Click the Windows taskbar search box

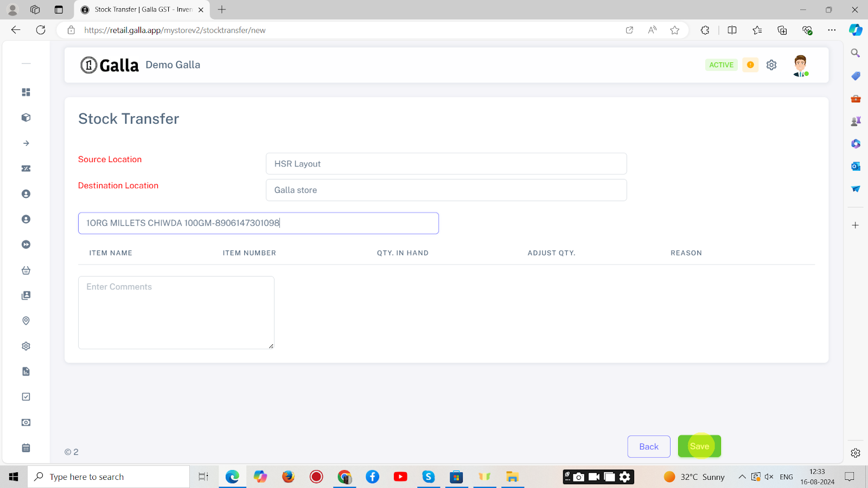pos(108,477)
